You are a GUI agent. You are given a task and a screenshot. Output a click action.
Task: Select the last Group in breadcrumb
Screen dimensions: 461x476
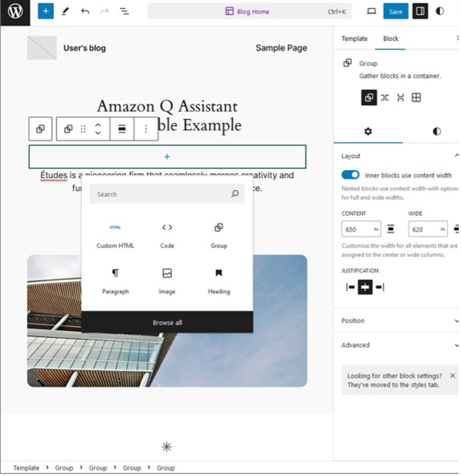166,468
